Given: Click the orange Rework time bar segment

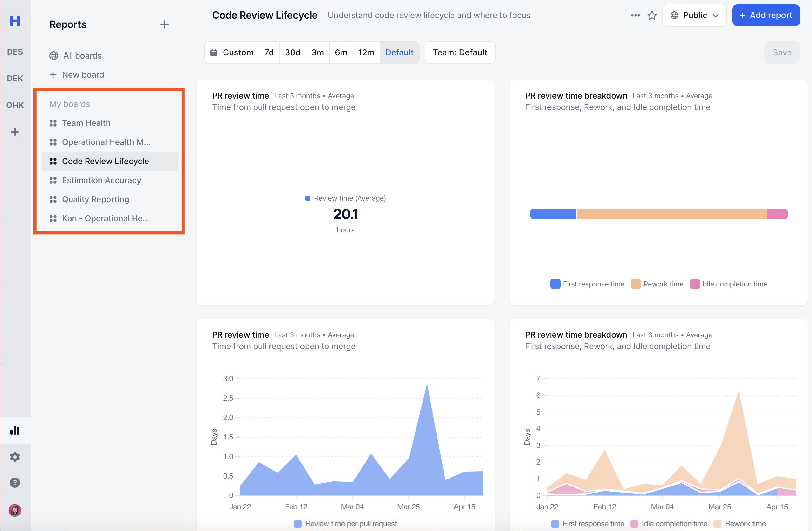Looking at the screenshot, I should [671, 214].
